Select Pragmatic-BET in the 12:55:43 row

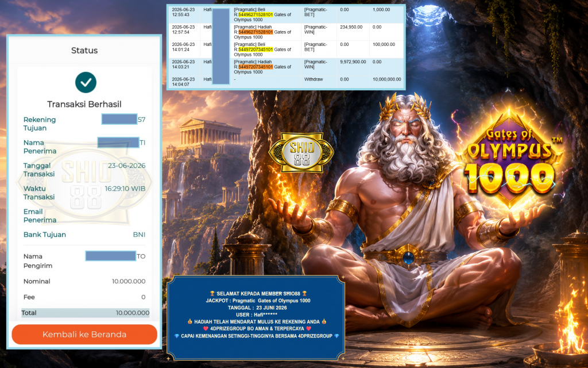click(x=315, y=12)
